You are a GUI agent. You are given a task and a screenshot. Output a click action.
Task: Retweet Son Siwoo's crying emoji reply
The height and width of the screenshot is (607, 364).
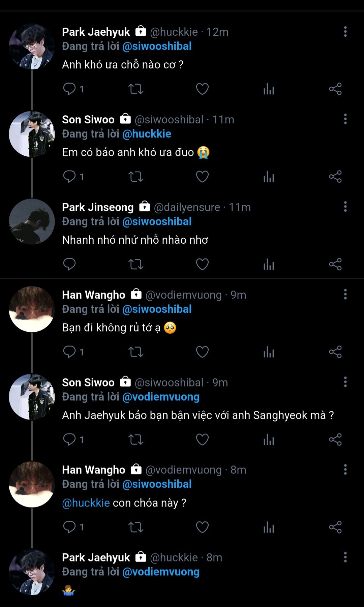point(136,177)
